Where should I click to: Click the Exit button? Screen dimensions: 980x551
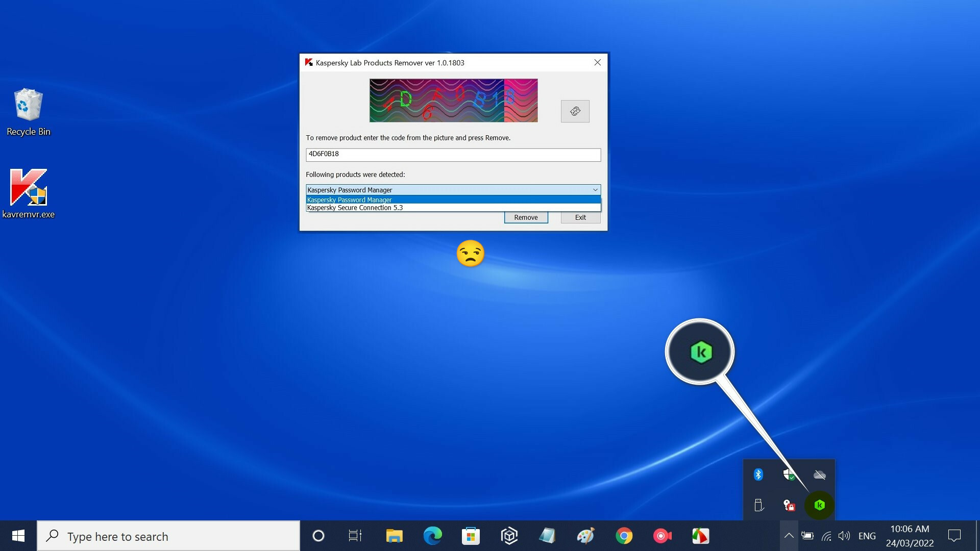pyautogui.click(x=580, y=217)
